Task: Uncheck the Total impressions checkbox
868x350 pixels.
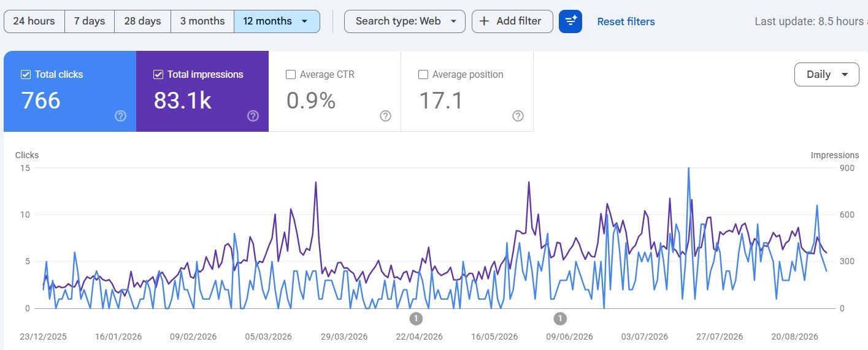Action: coord(158,74)
